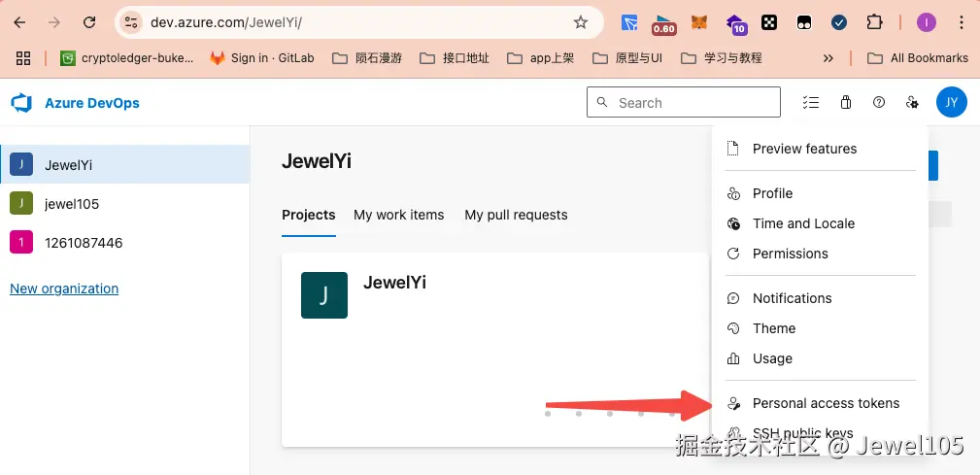Open site information icon in address bar
This screenshot has height=475, width=980.
tap(130, 23)
